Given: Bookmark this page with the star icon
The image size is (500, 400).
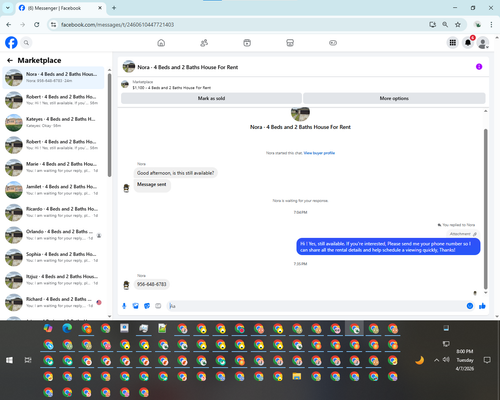Looking at the screenshot, I should (x=458, y=24).
